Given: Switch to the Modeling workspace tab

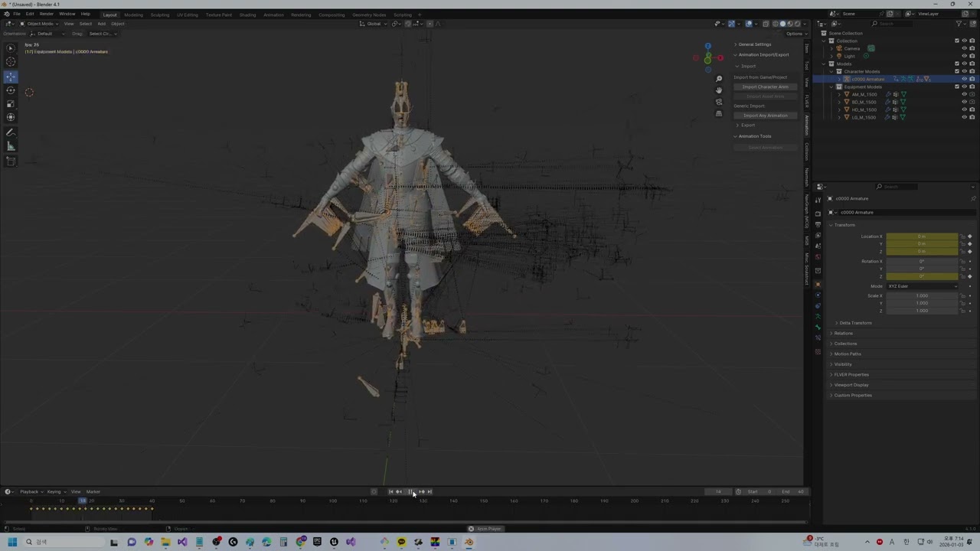Looking at the screenshot, I should (x=133, y=15).
